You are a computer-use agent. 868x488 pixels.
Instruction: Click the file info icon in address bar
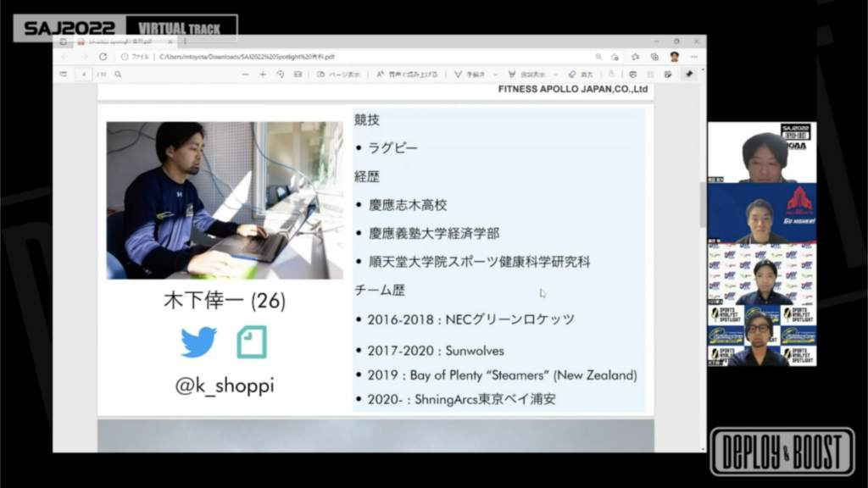(125, 57)
